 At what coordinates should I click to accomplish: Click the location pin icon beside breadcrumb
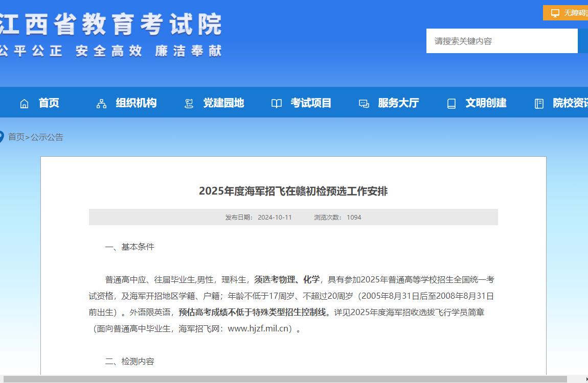click(x=3, y=136)
